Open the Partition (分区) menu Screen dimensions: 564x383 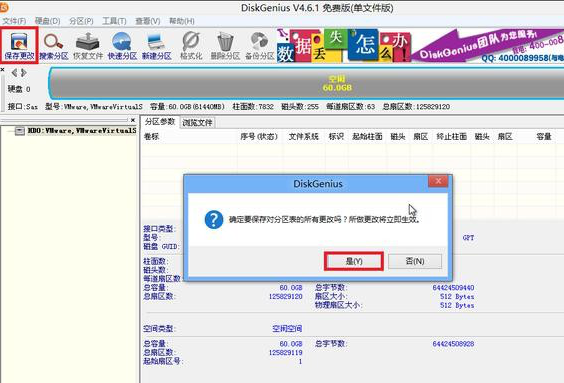[81, 21]
